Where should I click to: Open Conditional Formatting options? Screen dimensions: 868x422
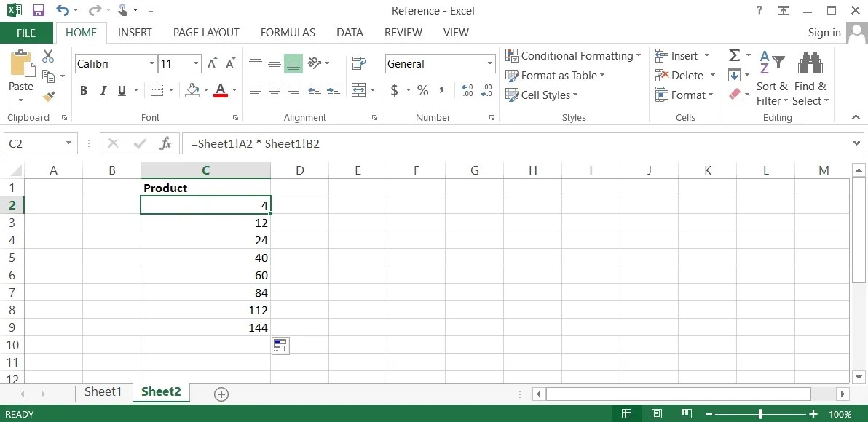[x=574, y=55]
